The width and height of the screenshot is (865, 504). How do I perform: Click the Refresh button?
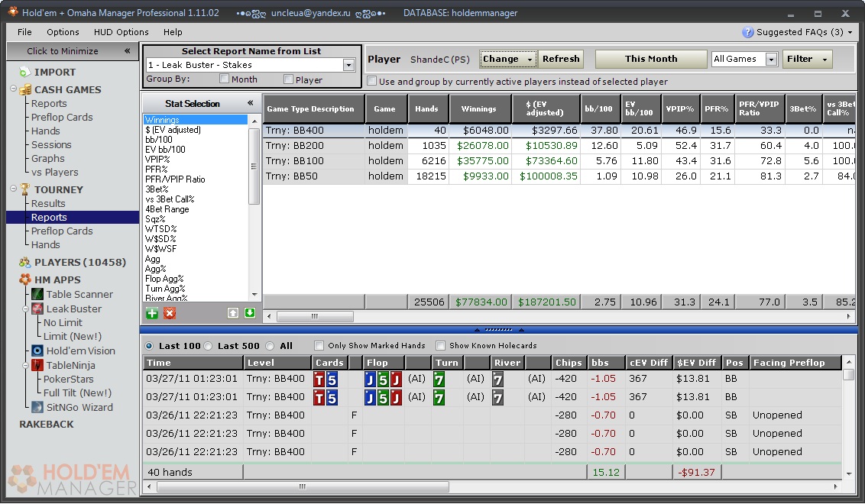561,59
